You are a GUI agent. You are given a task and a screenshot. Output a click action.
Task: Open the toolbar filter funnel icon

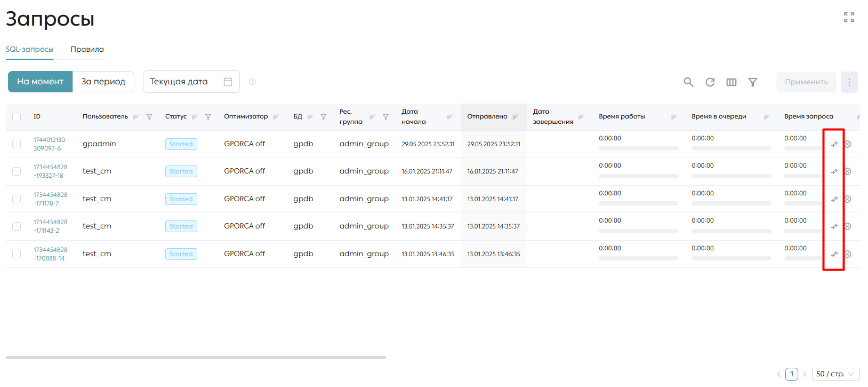click(753, 82)
